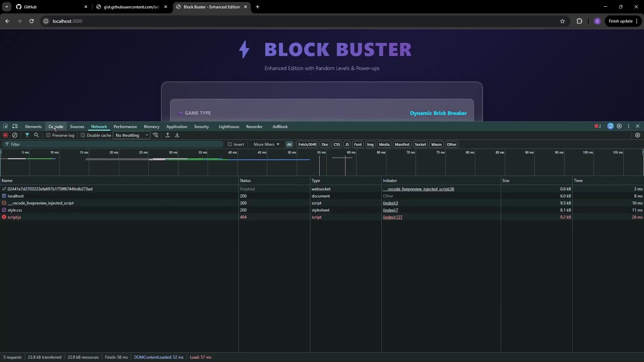Viewport: 644px width, 362px height.
Task: Open the Performance tab
Action: click(125, 127)
